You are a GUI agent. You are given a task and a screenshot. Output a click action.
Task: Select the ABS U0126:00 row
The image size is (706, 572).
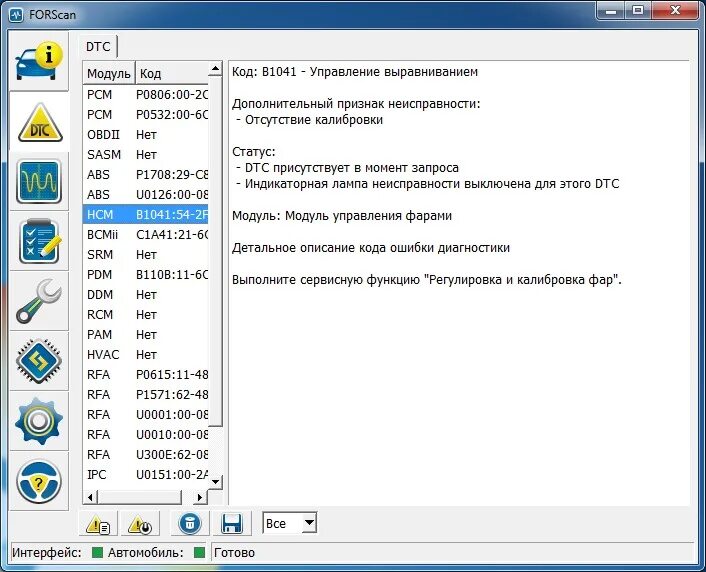click(x=146, y=195)
